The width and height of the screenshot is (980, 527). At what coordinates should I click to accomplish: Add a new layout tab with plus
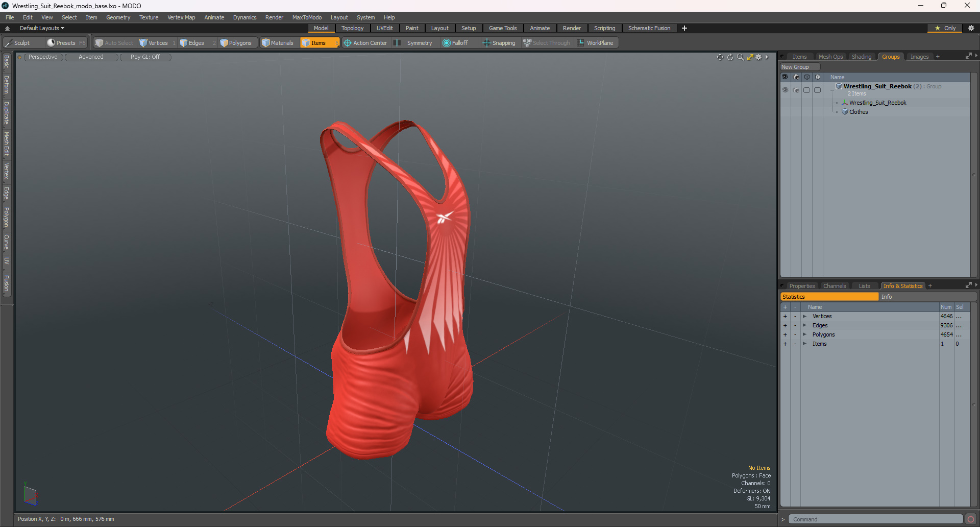[x=684, y=28]
